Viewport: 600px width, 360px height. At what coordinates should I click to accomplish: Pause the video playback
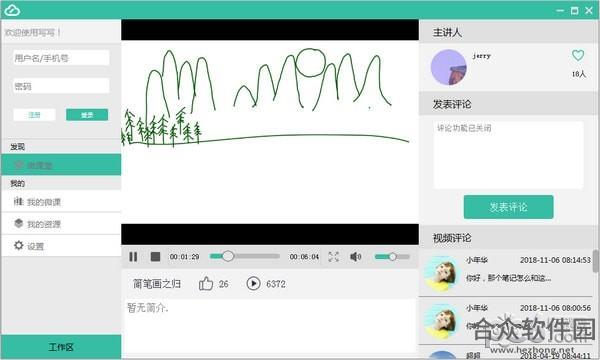[133, 257]
